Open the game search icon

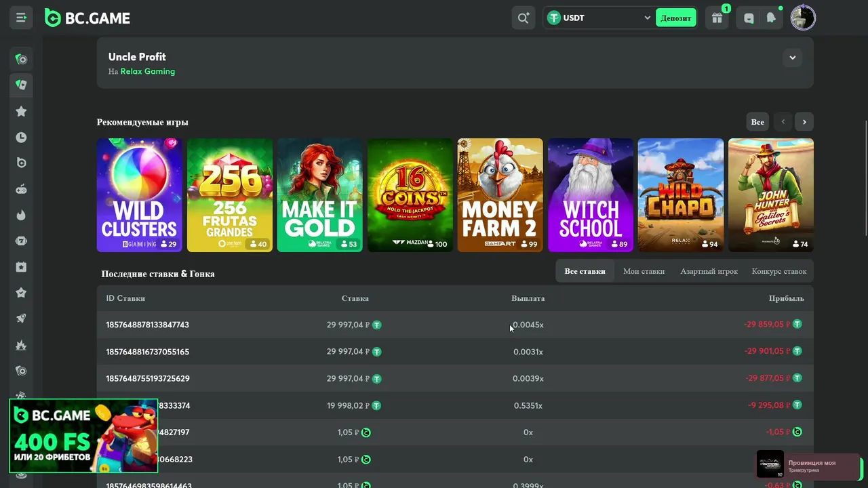[523, 18]
